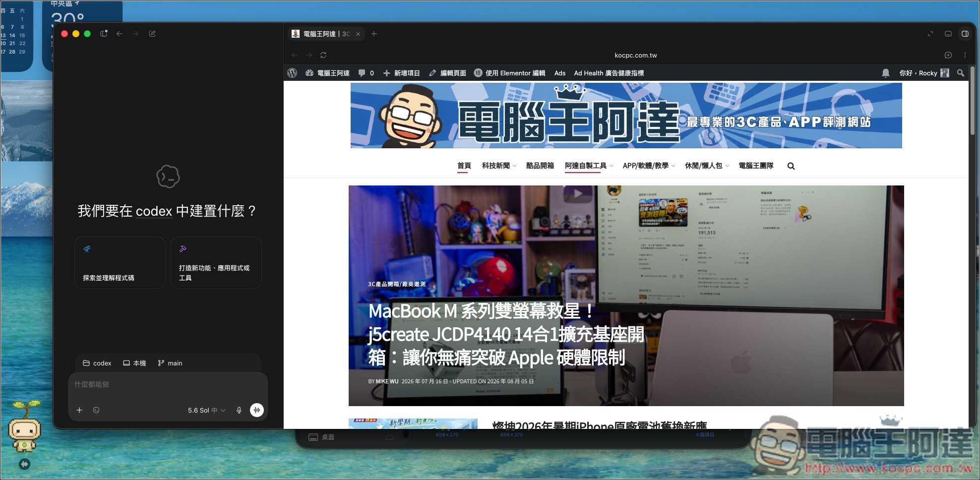Screen dimensions: 980x480
Task: Go forward in the Codex panel history
Action: 135,34
